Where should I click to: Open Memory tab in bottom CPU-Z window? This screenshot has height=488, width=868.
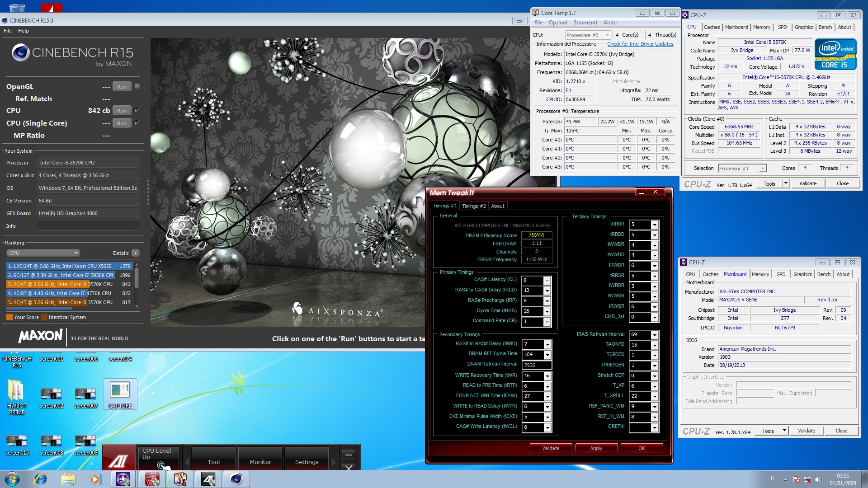pos(760,274)
